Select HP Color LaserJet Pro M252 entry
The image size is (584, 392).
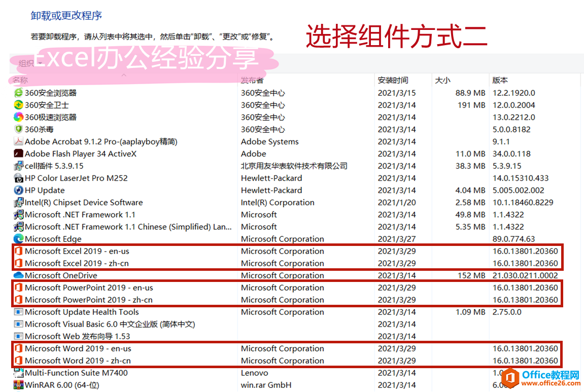pos(76,178)
